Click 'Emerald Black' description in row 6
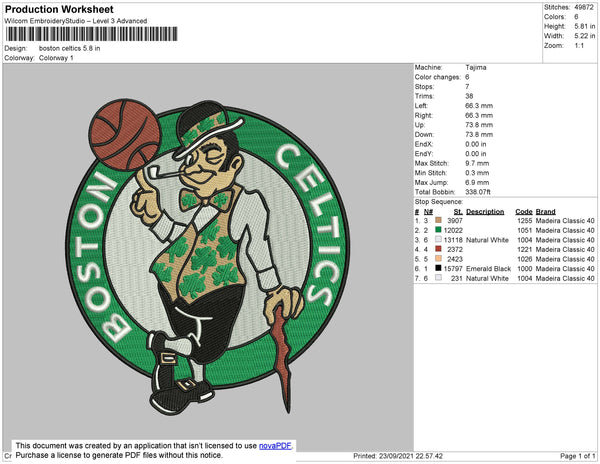Viewport: 600px width, 464px height. pyautogui.click(x=488, y=269)
